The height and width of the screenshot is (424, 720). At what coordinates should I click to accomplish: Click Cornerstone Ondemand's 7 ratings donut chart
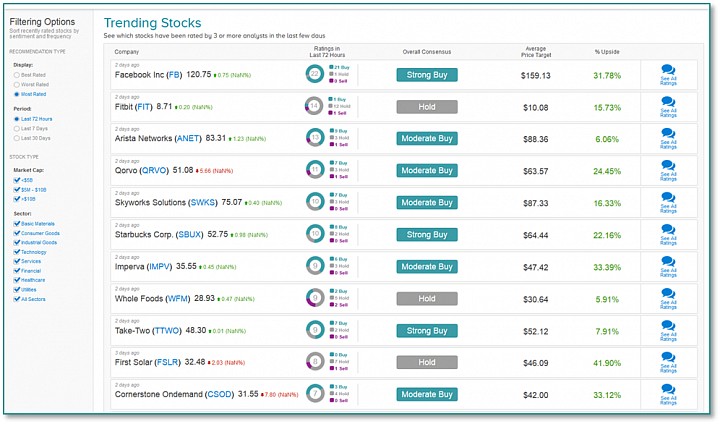coord(315,393)
